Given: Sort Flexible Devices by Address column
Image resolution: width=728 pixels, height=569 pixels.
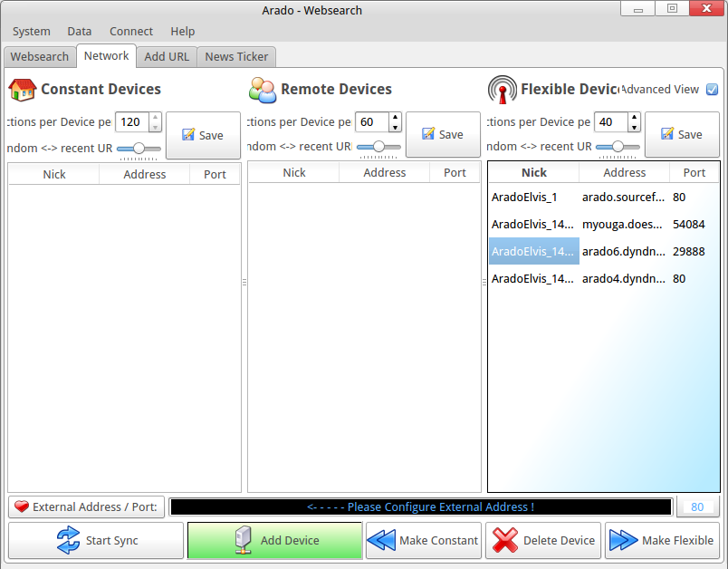Looking at the screenshot, I should point(624,173).
